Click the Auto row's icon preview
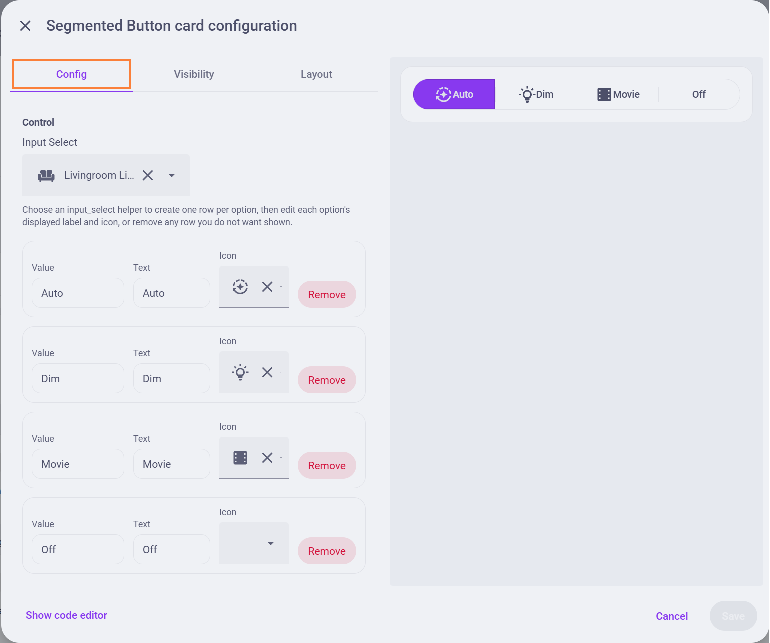Viewport: 770px width, 643px height. [x=240, y=287]
